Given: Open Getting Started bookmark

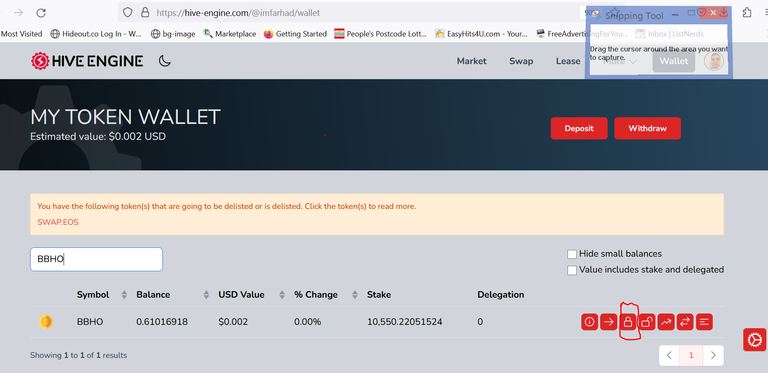Looking at the screenshot, I should click(x=295, y=34).
